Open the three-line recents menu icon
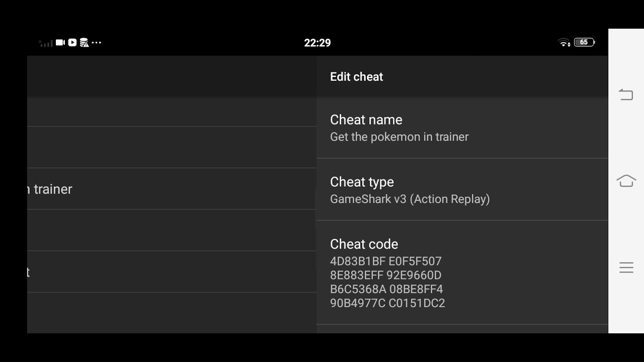The height and width of the screenshot is (362, 644). pos(626,267)
